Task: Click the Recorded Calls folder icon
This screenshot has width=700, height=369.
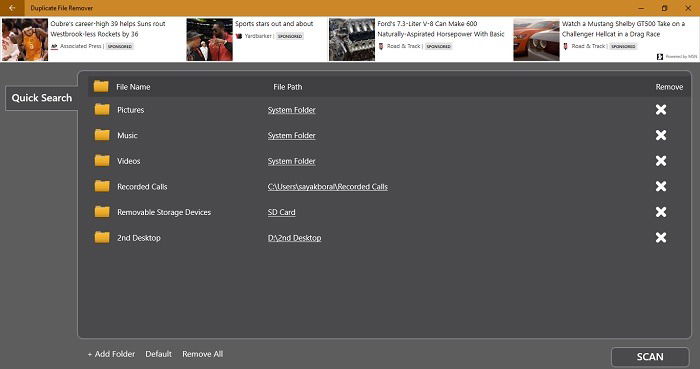Action: pos(102,186)
